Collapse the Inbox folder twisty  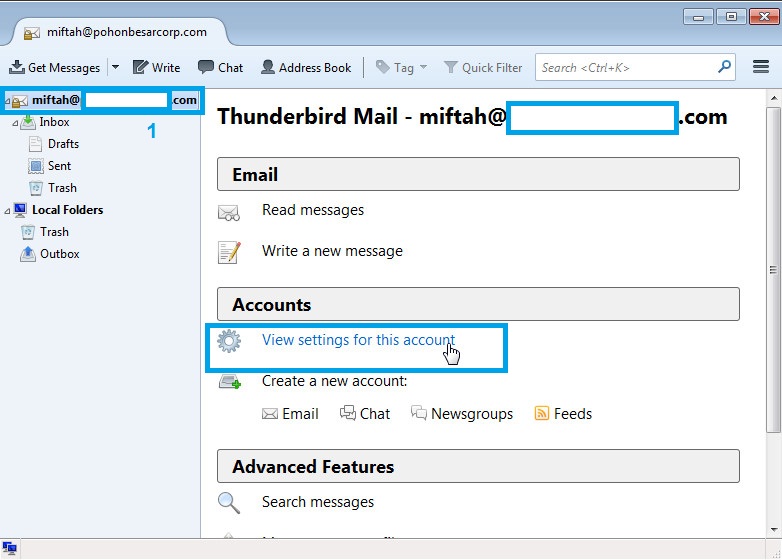[15, 123]
